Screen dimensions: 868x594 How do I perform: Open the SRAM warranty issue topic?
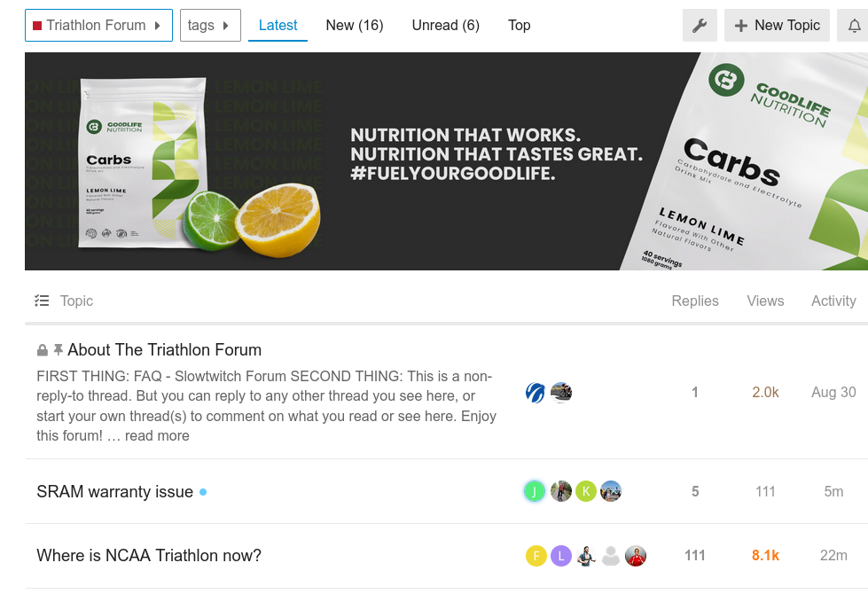pos(114,491)
